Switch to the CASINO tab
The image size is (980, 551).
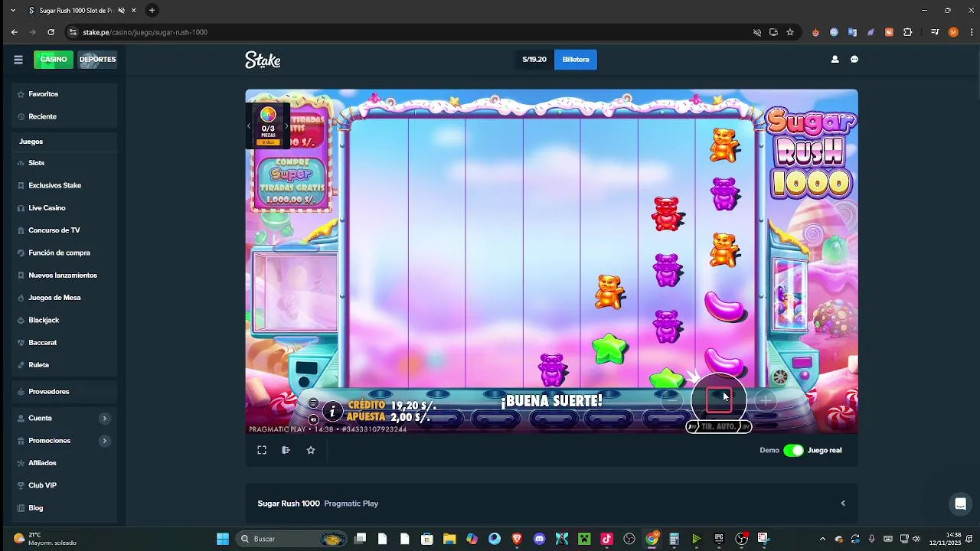54,60
